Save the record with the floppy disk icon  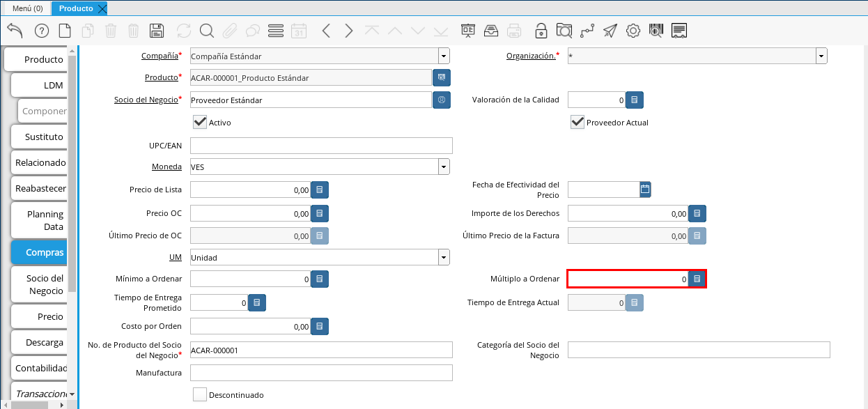[157, 31]
